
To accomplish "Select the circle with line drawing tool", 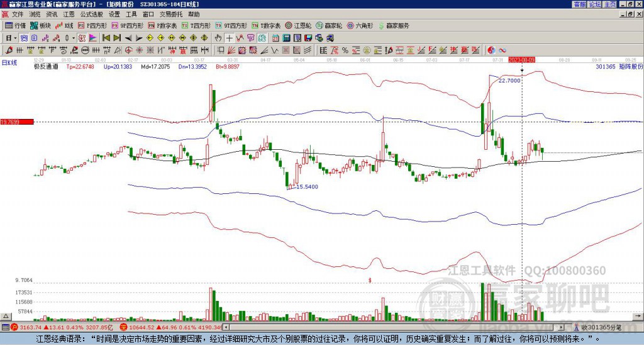I will (85, 50).
